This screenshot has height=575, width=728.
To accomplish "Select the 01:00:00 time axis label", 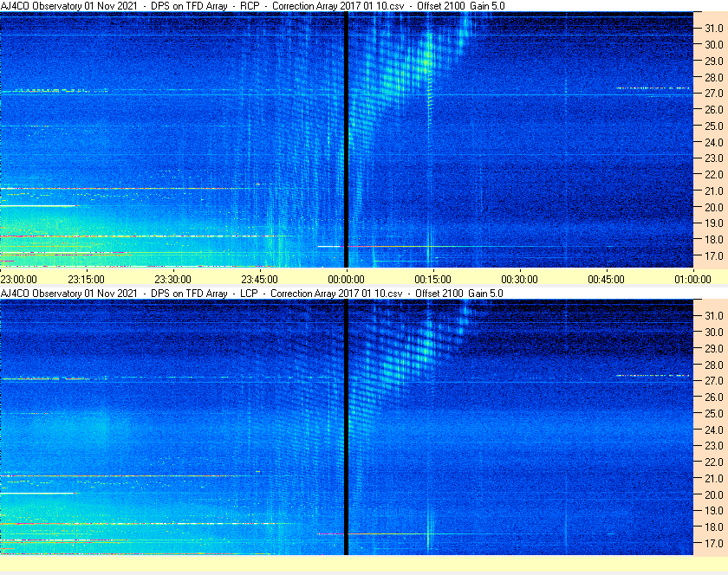I will pyautogui.click(x=692, y=280).
